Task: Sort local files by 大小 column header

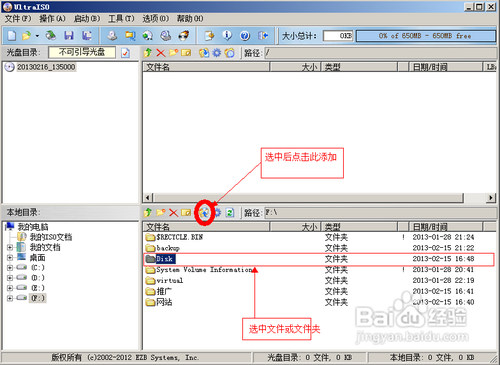Action: click(x=295, y=227)
